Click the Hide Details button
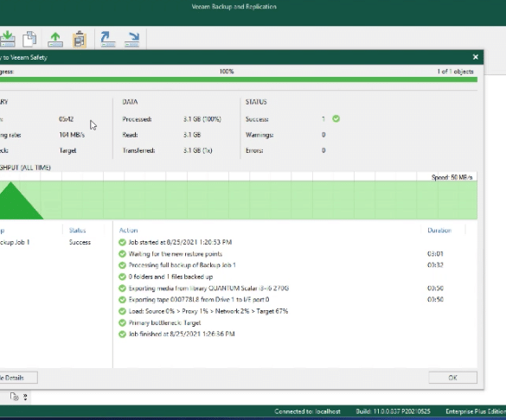 [x=18, y=378]
